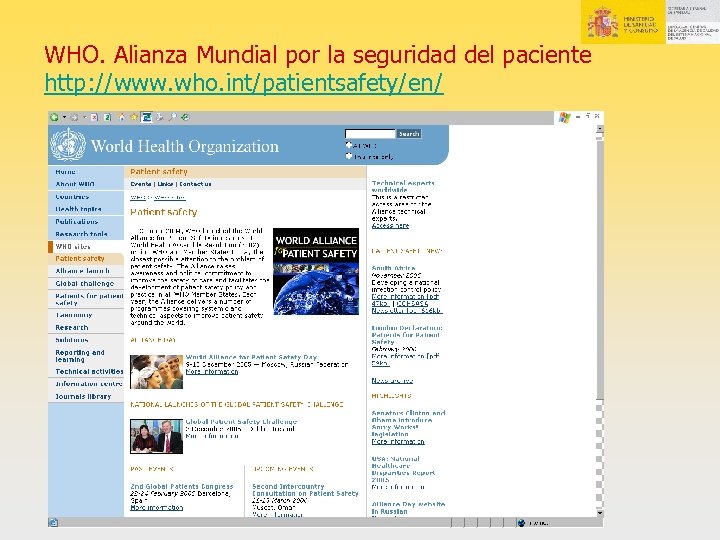Open Journals library in the sidebar
Viewport: 720px width, 540px height.
click(x=83, y=396)
